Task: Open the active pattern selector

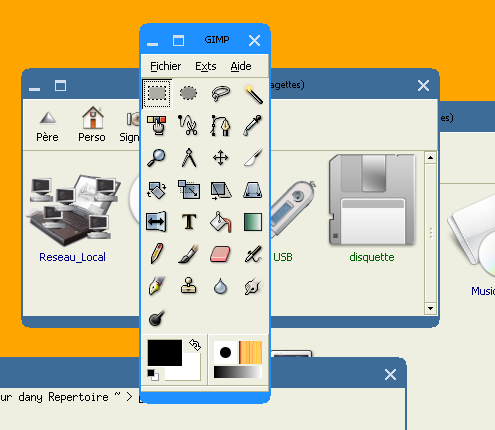Action: tap(250, 352)
